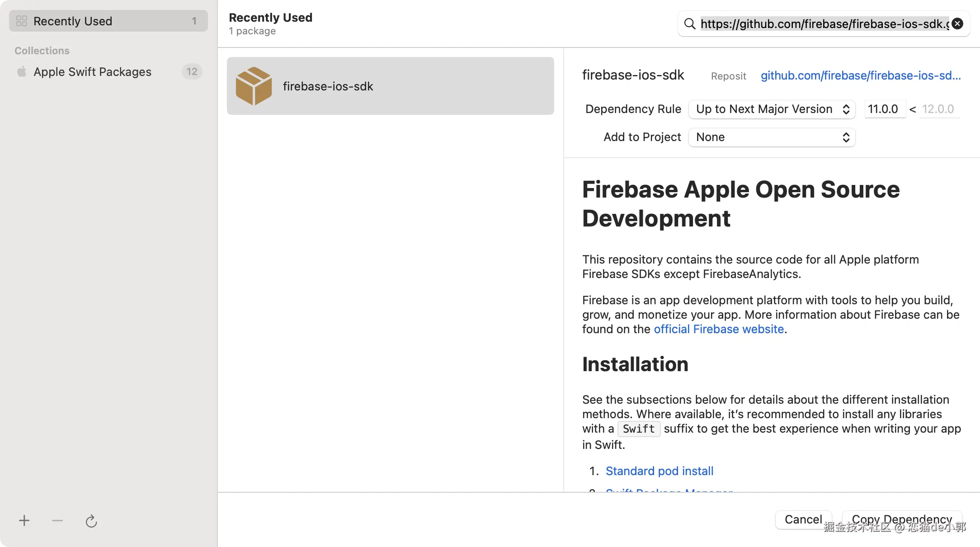Click the minimum version field showing 11.0.0
This screenshot has height=547, width=980.
(x=884, y=109)
